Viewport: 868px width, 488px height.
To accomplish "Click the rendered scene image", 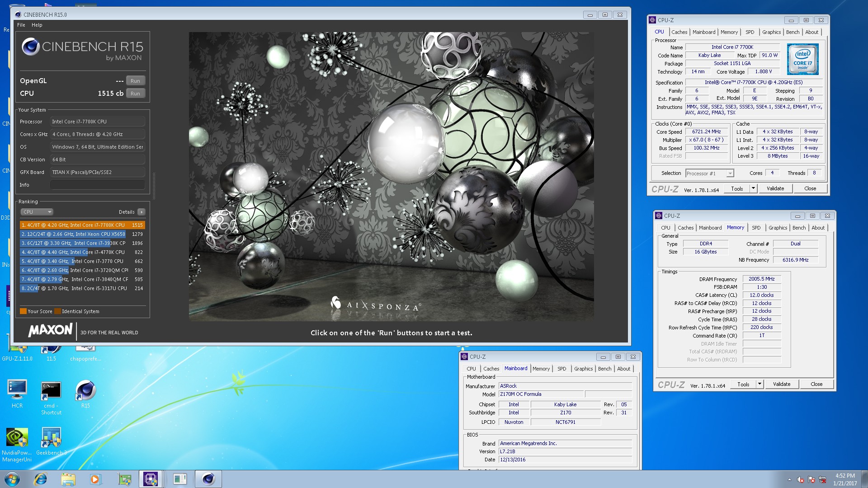I will coord(392,176).
